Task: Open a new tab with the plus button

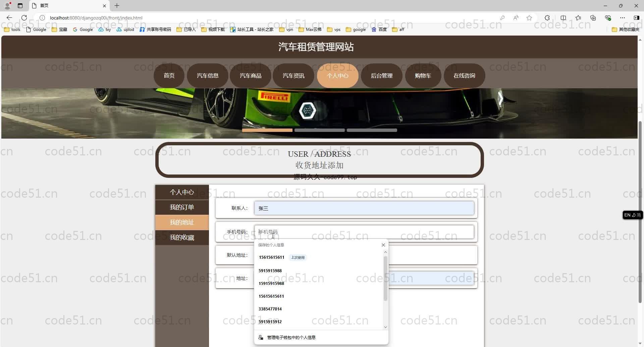Action: [117, 6]
